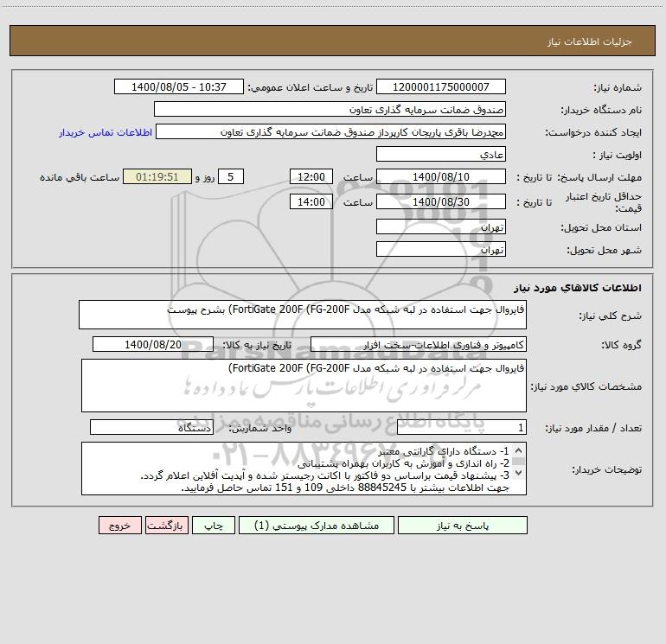The width and height of the screenshot is (666, 644).
Task: Click اطلاعات کالاهای مورد نیاز section heading
Action: point(577,288)
